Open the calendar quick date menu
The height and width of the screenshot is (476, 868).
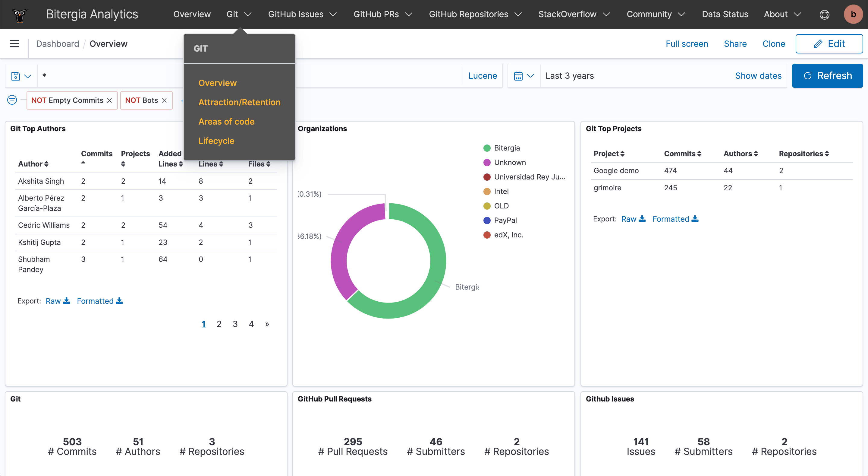[524, 76]
